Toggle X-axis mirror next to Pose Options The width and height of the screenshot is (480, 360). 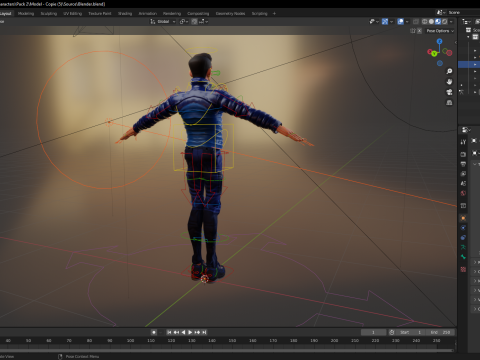pos(419,31)
